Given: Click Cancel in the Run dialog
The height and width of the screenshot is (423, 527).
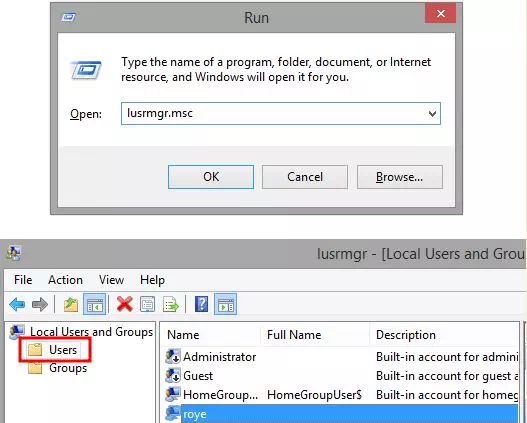Looking at the screenshot, I should (x=305, y=177).
